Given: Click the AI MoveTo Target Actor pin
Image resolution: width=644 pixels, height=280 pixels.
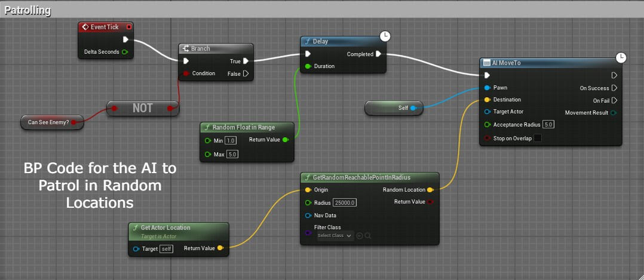Looking at the screenshot, I should (x=487, y=112).
